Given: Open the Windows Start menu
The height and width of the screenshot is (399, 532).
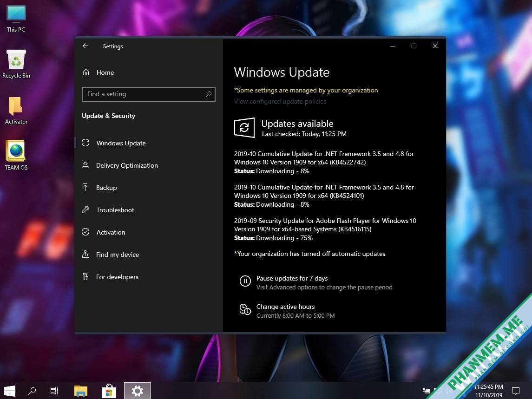Looking at the screenshot, I should [9, 391].
